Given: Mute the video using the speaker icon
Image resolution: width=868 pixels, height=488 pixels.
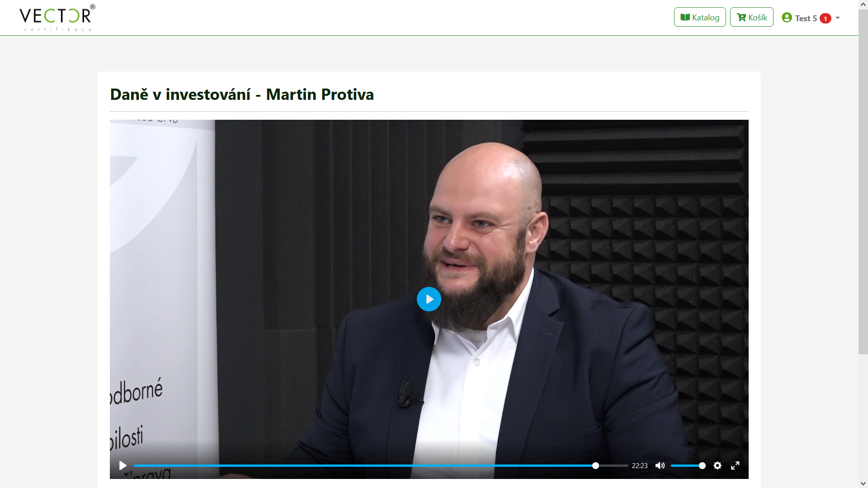Looking at the screenshot, I should pos(660,465).
